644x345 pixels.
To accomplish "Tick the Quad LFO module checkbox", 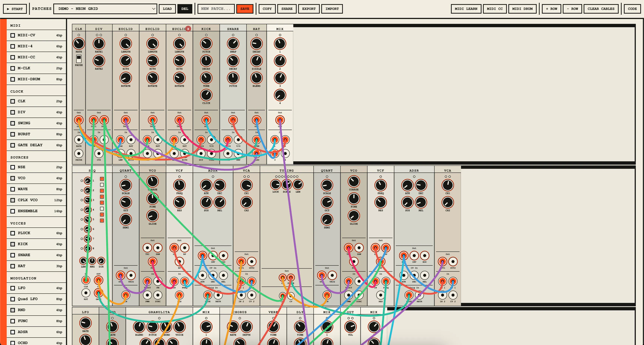I will click(x=13, y=299).
